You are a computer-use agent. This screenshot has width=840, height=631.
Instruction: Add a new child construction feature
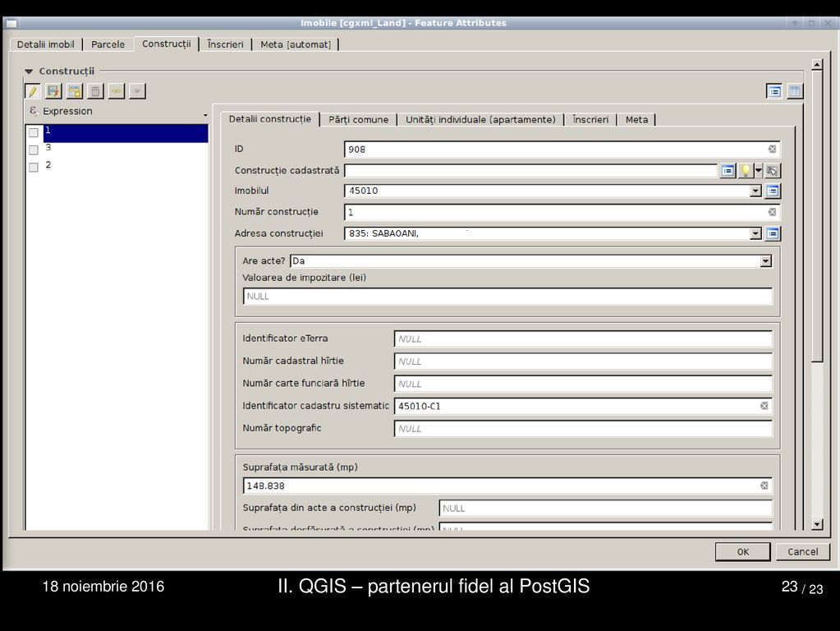point(75,91)
